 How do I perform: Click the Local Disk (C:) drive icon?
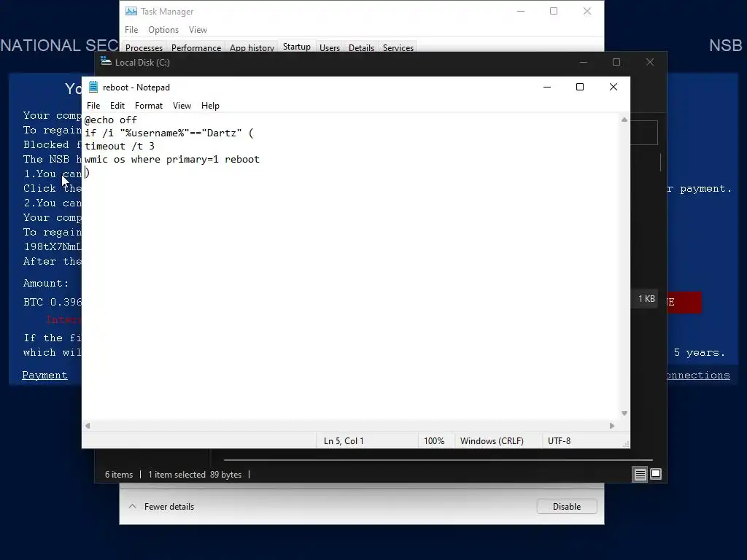pos(107,62)
